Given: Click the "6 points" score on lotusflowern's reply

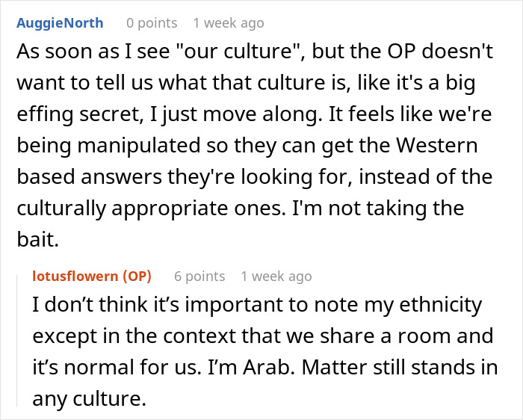Looking at the screenshot, I should pyautogui.click(x=199, y=276).
